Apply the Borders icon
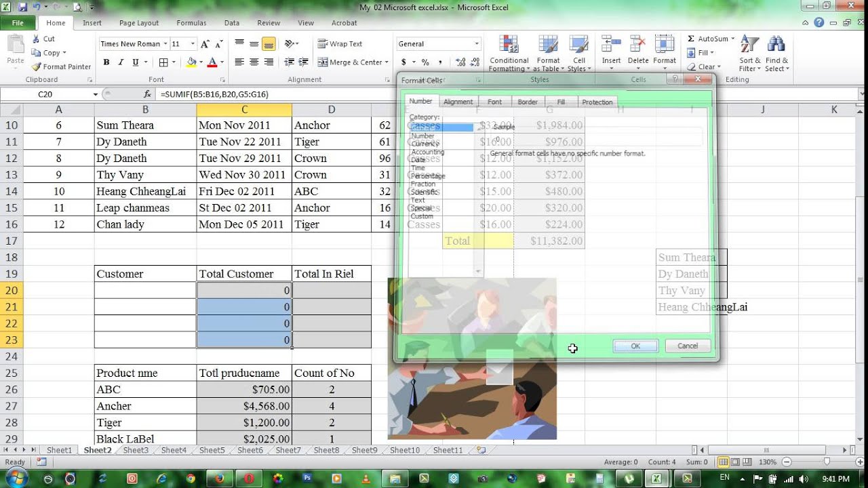Screen dimensions: 868x488 (163, 62)
